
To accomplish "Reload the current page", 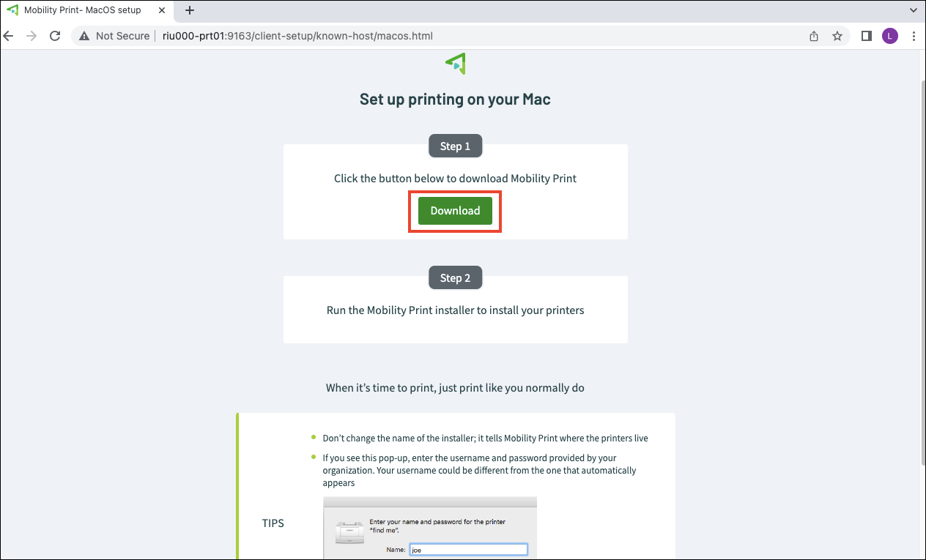I will (54, 35).
